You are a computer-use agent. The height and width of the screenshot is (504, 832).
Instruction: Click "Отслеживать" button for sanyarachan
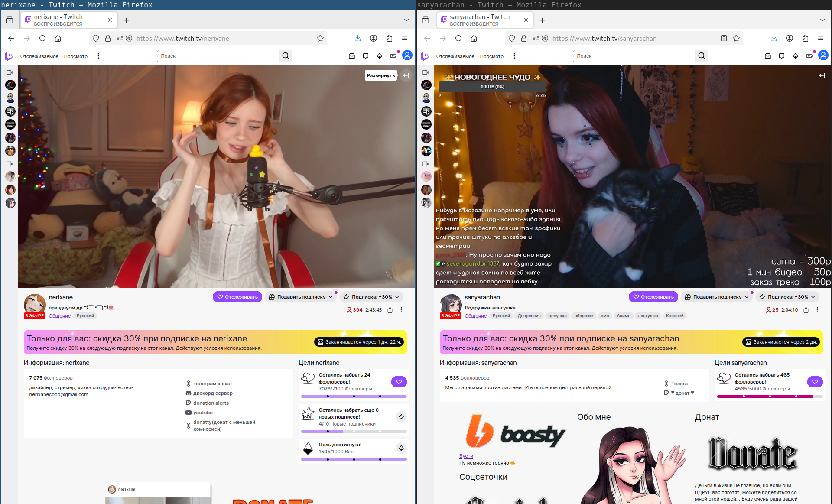coord(653,297)
